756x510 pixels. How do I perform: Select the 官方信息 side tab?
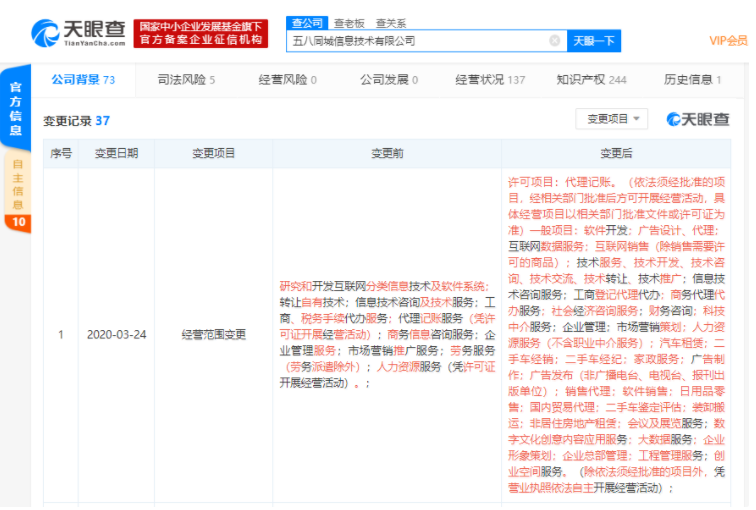pos(16,108)
